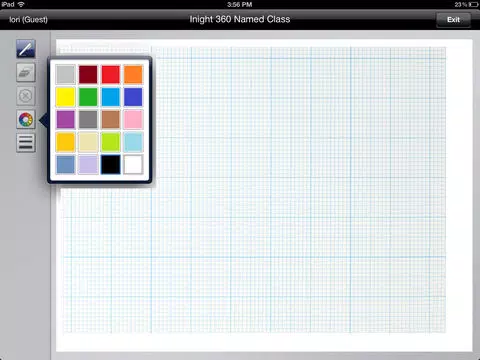Pick the yellow color swatch
480x360 pixels.
(65, 97)
